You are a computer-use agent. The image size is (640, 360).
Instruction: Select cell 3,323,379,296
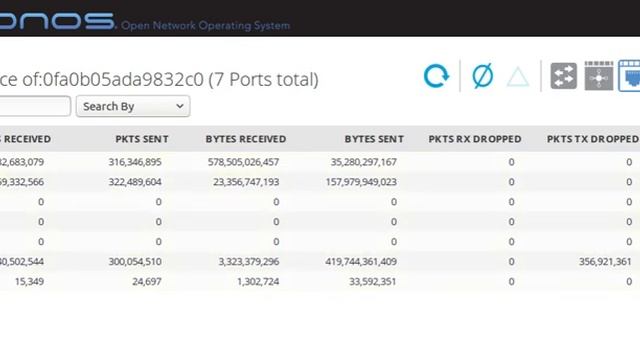[x=249, y=262]
